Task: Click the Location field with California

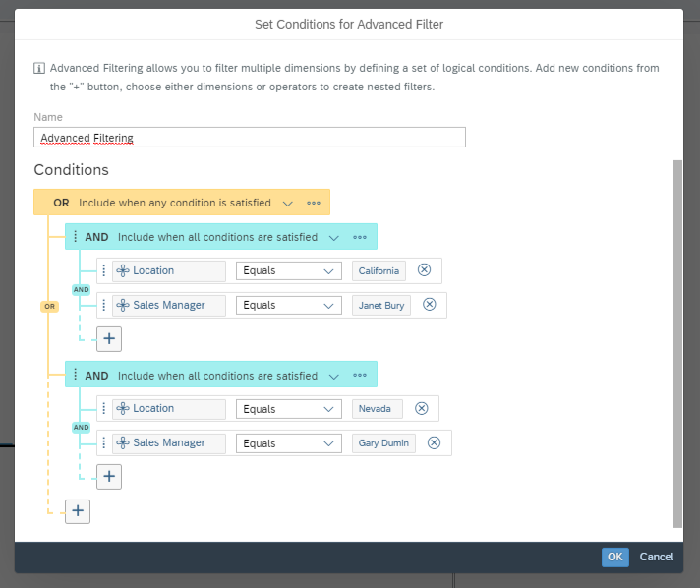Action: click(169, 271)
